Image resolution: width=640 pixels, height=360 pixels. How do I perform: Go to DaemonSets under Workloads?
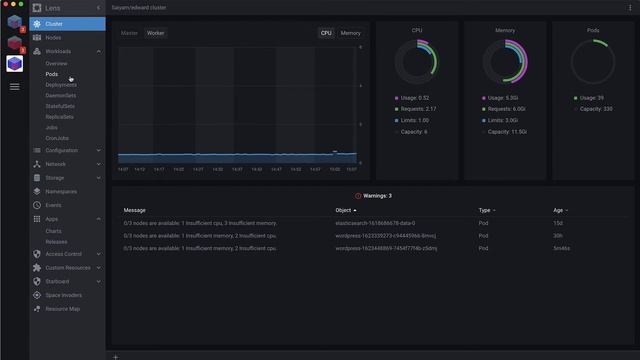(x=61, y=96)
